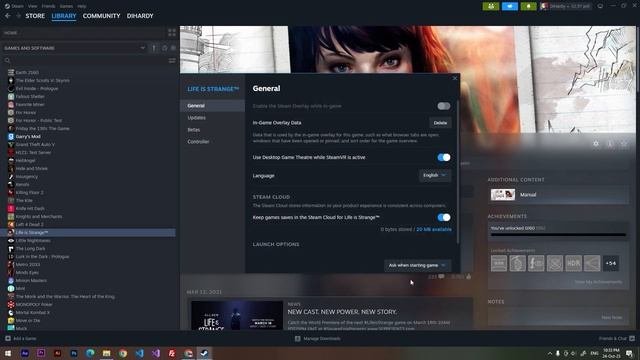Open Updates section in properties
640x360 pixels.
[x=212, y=118]
